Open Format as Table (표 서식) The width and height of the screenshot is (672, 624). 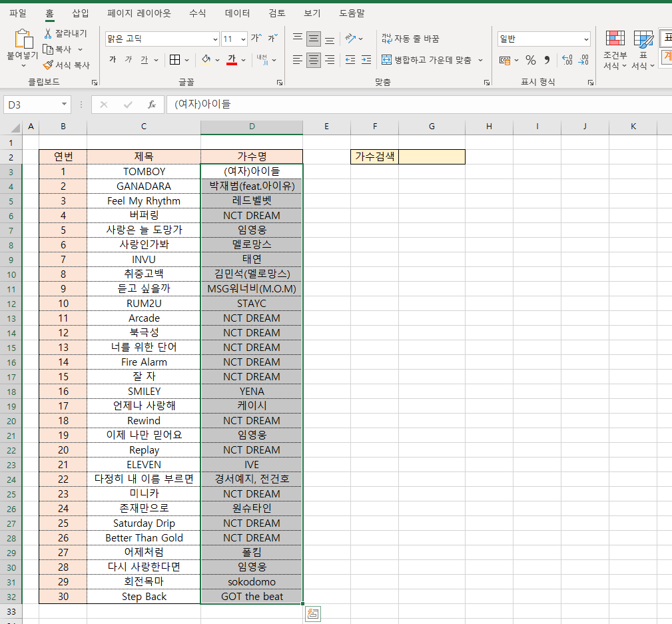pos(643,50)
